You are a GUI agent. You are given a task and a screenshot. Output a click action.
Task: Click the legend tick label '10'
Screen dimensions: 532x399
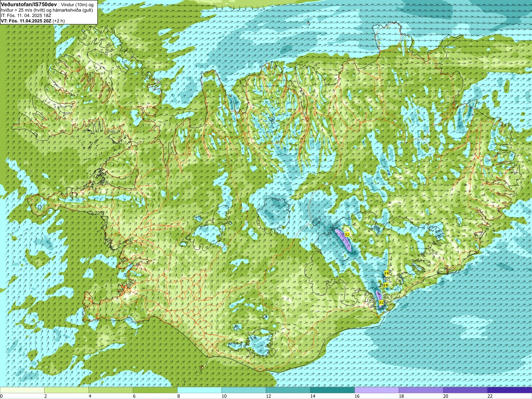pyautogui.click(x=224, y=396)
